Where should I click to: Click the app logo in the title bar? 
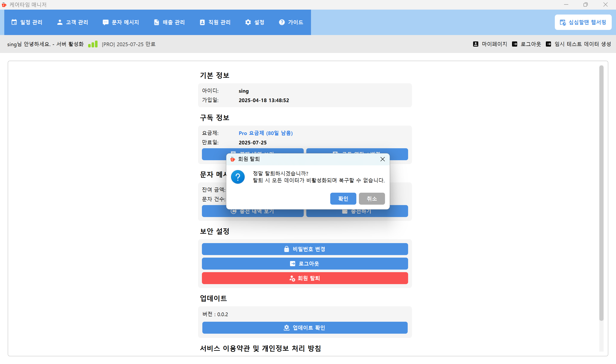coord(4,5)
